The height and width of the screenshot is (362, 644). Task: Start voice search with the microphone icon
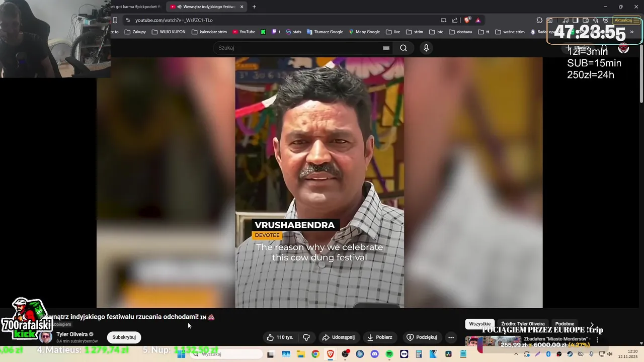tap(426, 48)
